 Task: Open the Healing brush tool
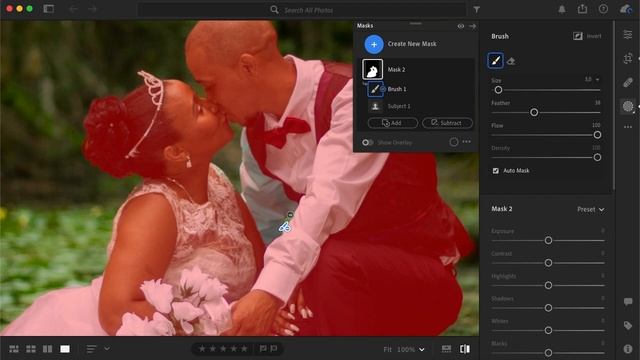(628, 82)
